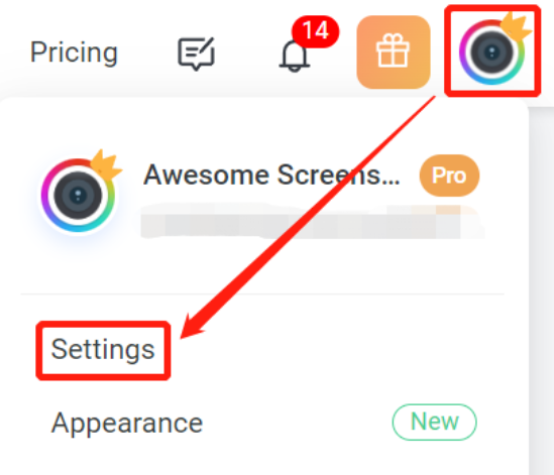Click the feedback message-edit icon
This screenshot has height=475, width=554.
point(196,54)
